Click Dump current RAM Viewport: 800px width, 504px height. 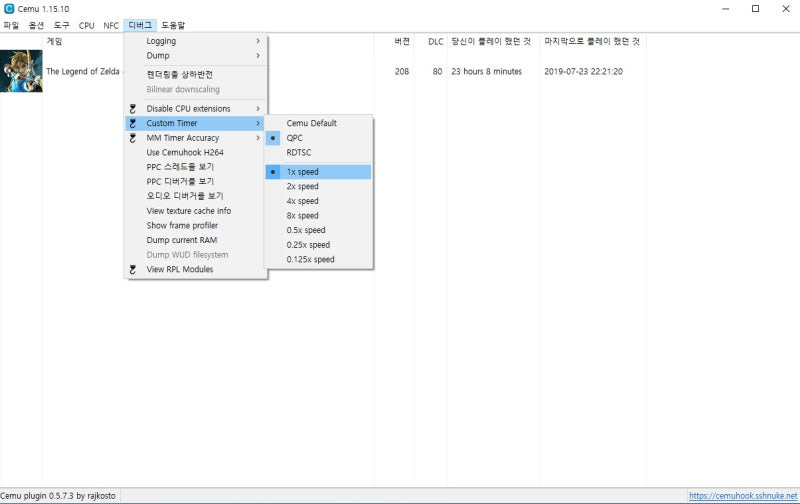(x=195, y=240)
